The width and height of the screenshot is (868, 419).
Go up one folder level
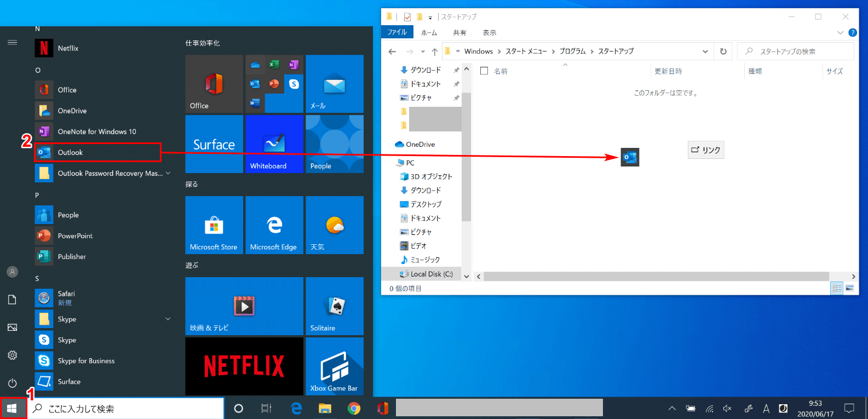click(x=434, y=51)
